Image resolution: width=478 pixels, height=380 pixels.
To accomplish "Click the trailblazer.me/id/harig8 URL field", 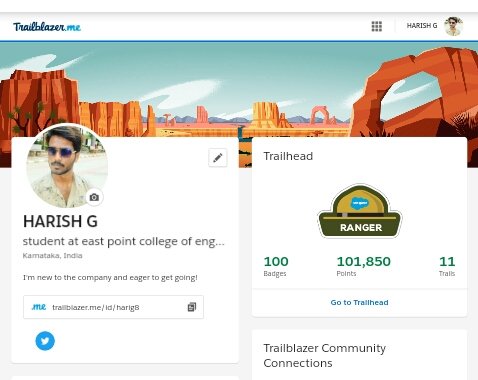I will (x=113, y=307).
